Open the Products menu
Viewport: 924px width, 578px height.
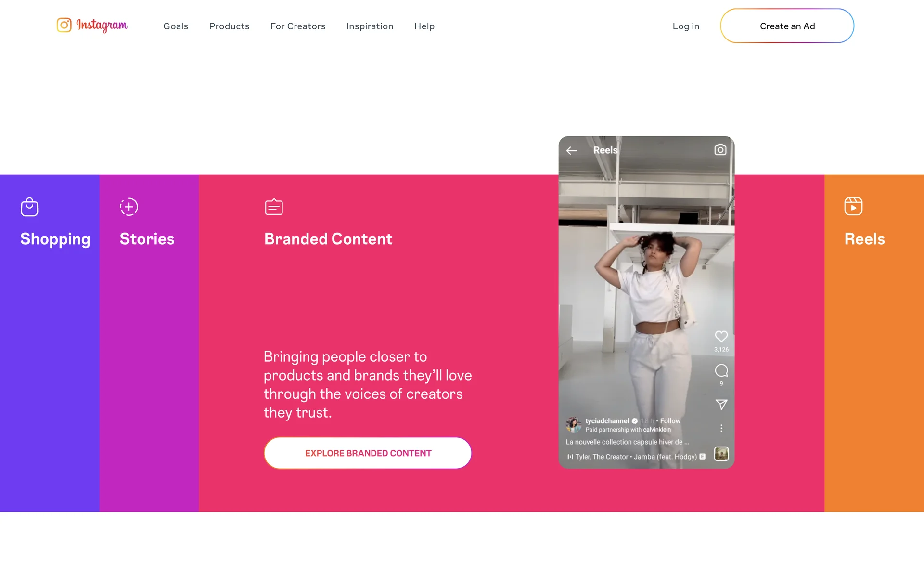[x=229, y=26]
